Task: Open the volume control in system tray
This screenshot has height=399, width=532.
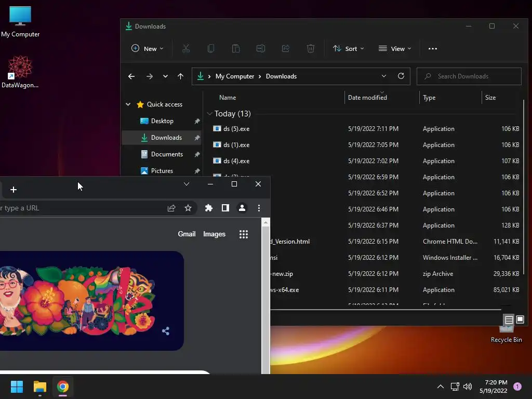Action: click(468, 387)
